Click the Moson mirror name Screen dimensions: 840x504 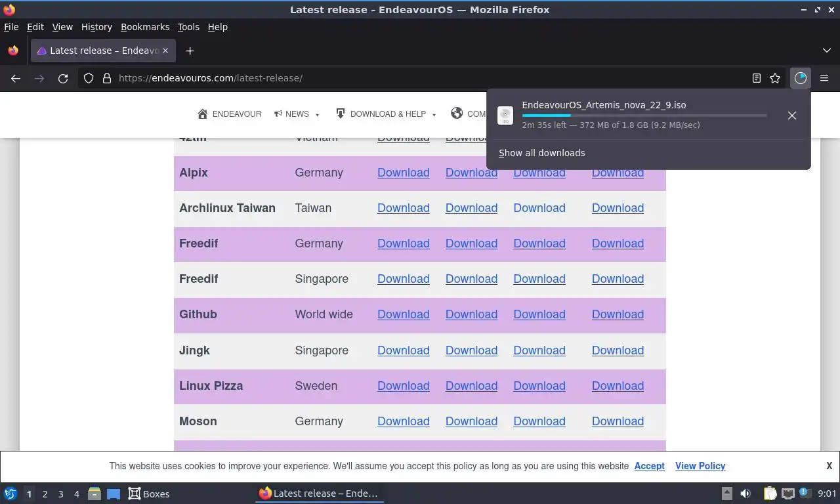tap(198, 421)
